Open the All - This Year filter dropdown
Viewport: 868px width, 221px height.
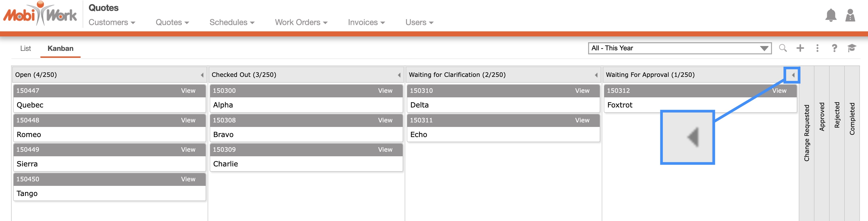[679, 48]
